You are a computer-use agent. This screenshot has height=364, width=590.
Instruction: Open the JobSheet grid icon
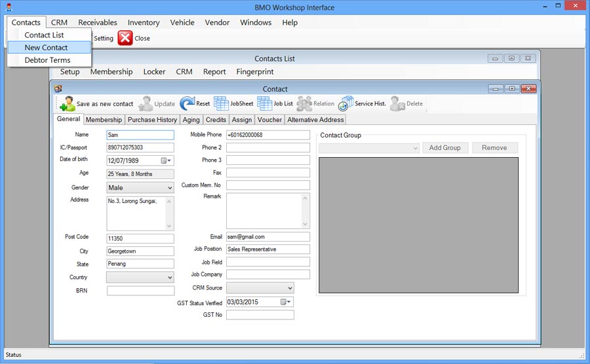[222, 103]
